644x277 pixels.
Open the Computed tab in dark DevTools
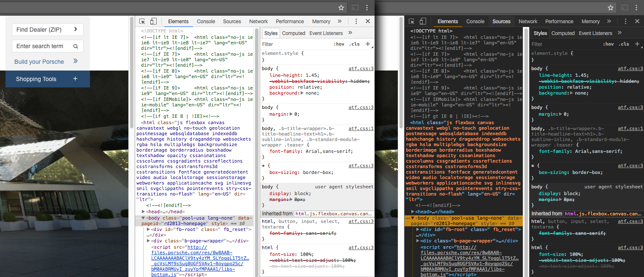coord(562,33)
